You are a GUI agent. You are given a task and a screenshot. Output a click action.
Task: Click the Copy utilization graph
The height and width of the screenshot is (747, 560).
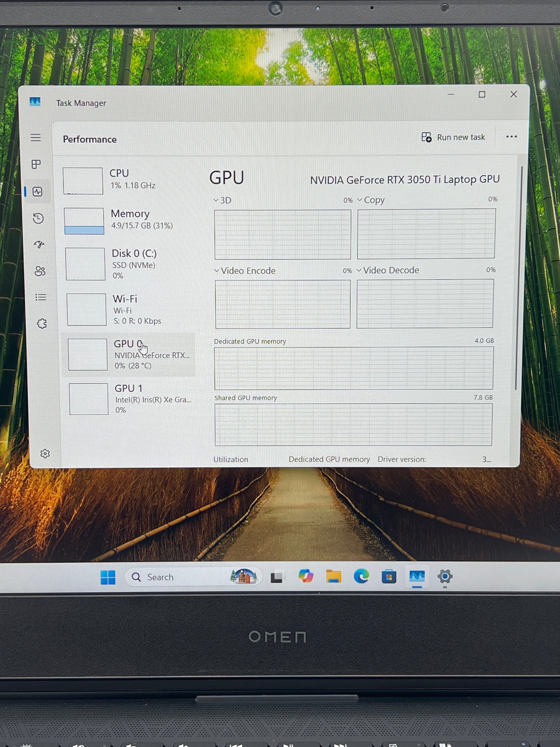(426, 233)
